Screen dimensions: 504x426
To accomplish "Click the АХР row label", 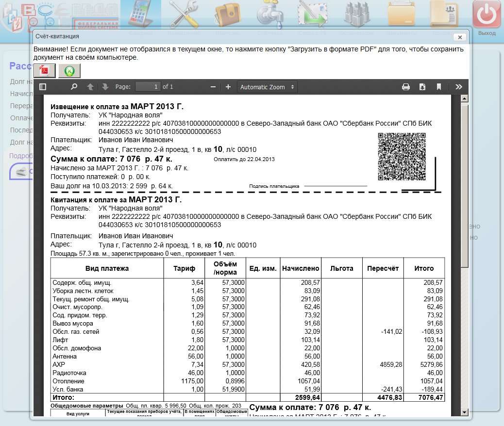I will pos(59,365).
